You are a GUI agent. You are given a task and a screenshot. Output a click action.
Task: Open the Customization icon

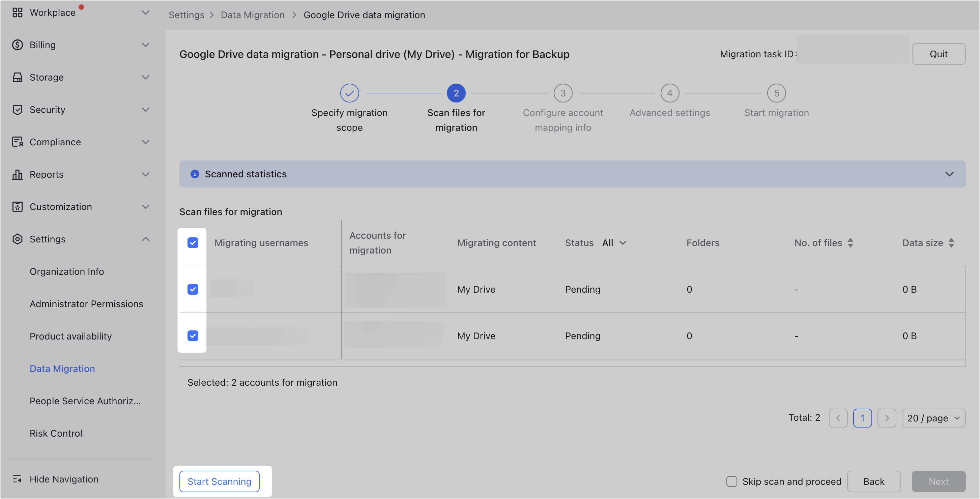[18, 207]
